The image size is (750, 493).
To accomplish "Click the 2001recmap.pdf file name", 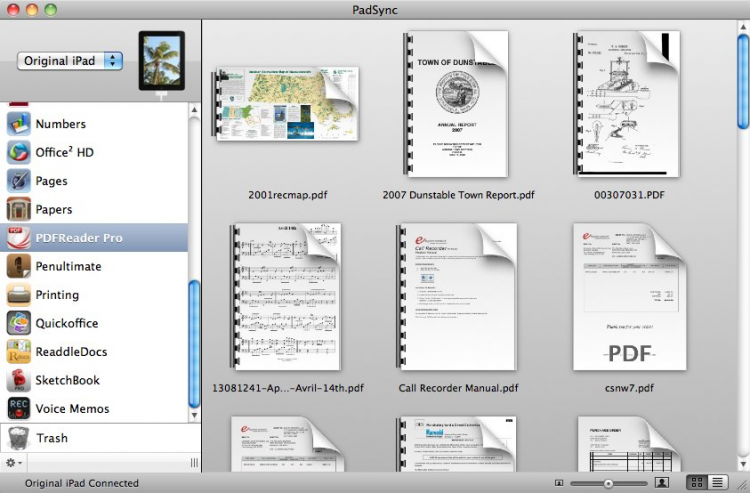I will click(x=288, y=195).
